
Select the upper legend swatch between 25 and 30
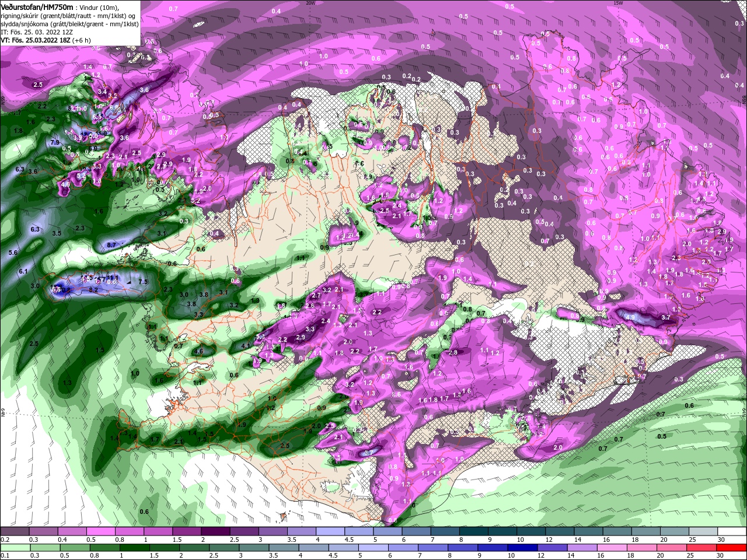coord(704,531)
